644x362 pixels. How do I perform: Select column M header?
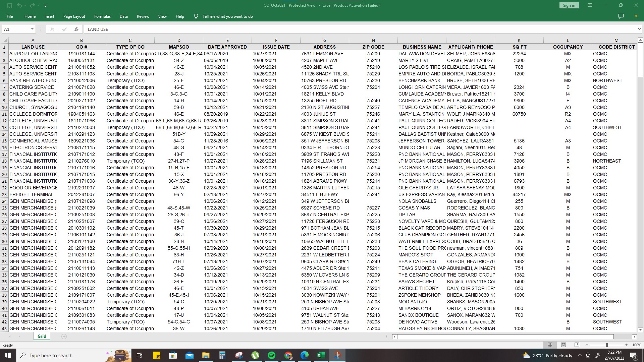pos(616,40)
